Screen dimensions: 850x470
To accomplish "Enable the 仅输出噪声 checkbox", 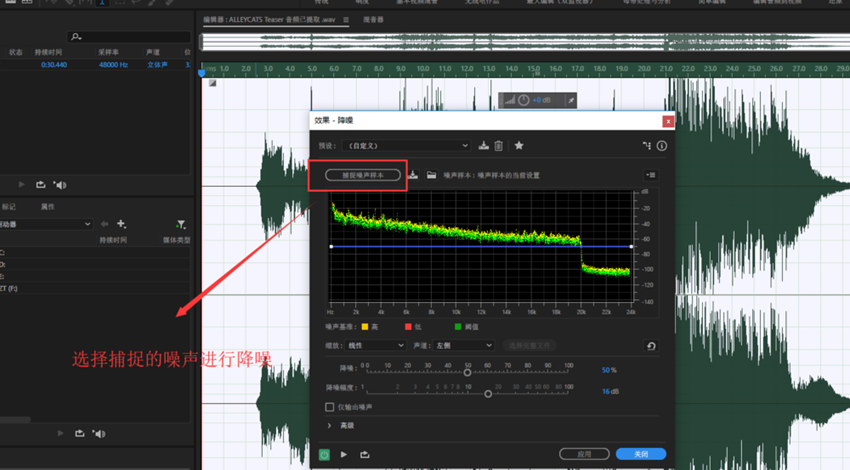I will [330, 407].
